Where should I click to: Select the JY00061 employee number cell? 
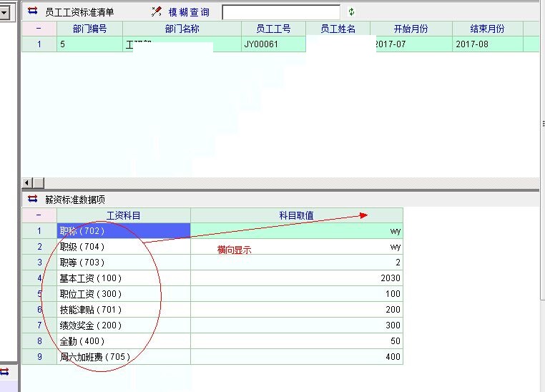[x=274, y=44]
